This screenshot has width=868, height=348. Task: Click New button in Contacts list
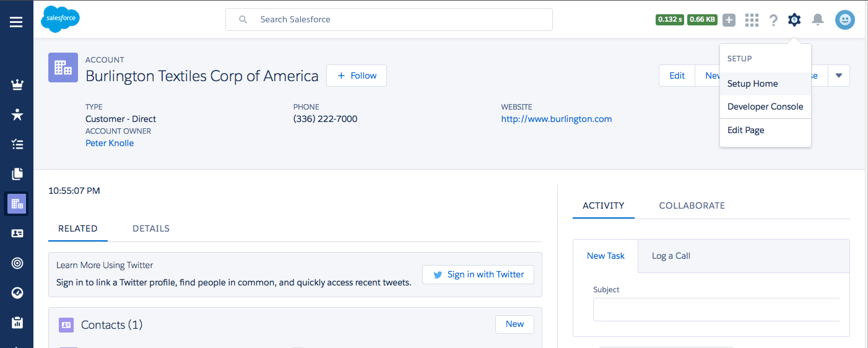pyautogui.click(x=514, y=324)
